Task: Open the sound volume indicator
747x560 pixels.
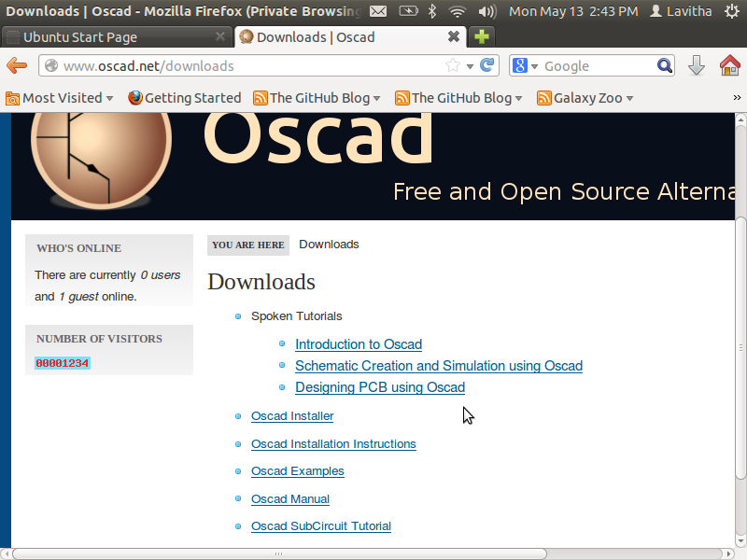Action: point(487,11)
